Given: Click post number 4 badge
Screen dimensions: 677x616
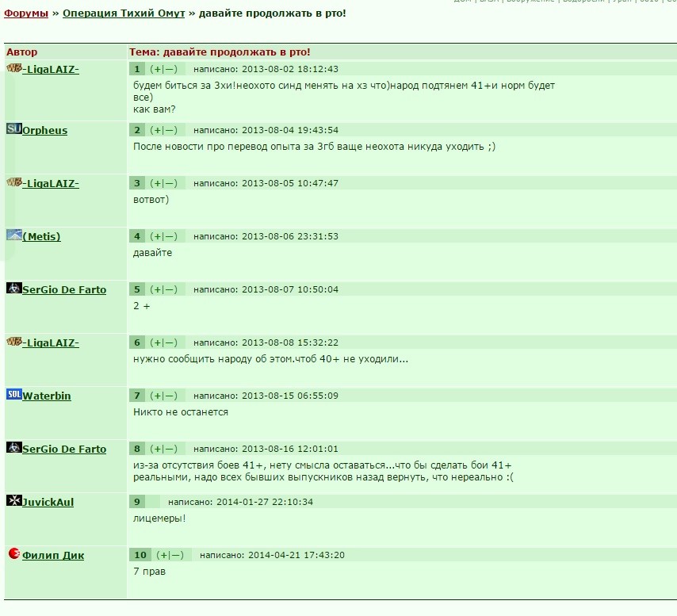Looking at the screenshot, I should click(x=137, y=236).
